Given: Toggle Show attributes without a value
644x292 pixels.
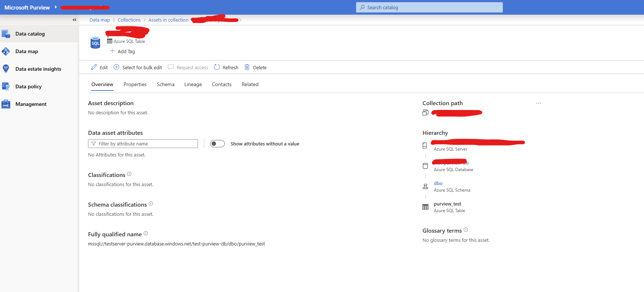Looking at the screenshot, I should pos(217,144).
